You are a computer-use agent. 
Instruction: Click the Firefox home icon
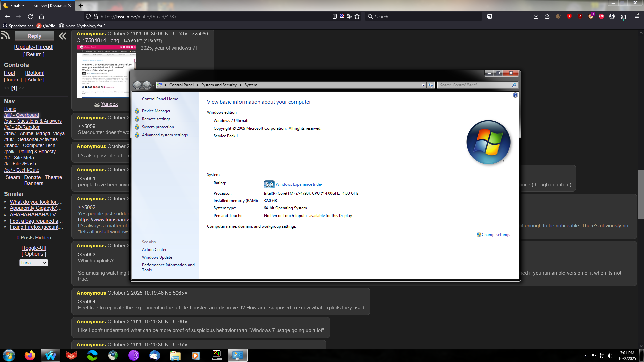(41, 17)
